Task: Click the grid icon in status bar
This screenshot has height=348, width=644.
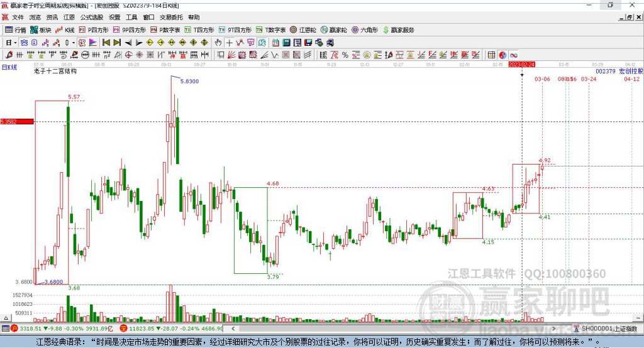Action: tap(5, 329)
